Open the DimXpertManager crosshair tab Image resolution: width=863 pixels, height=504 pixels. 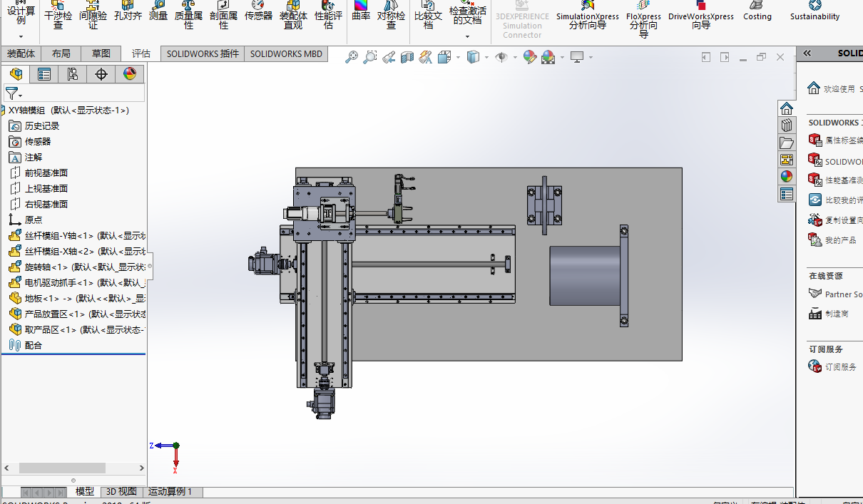pyautogui.click(x=101, y=74)
